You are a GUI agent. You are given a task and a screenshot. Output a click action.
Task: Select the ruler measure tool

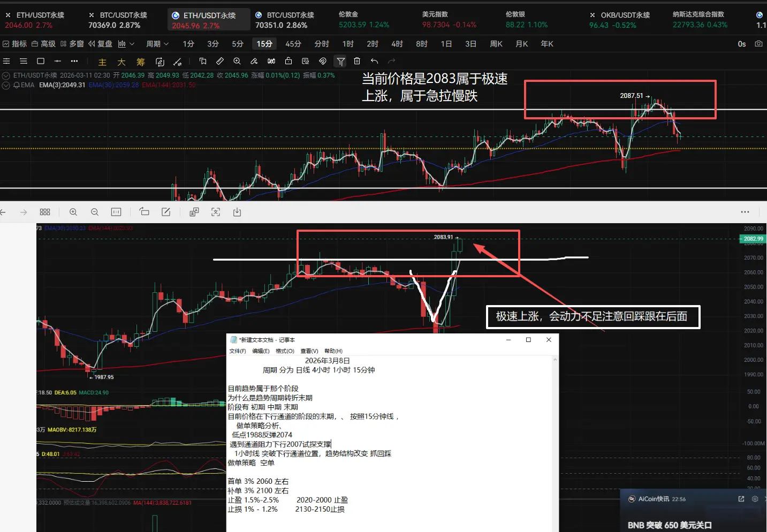(220, 61)
